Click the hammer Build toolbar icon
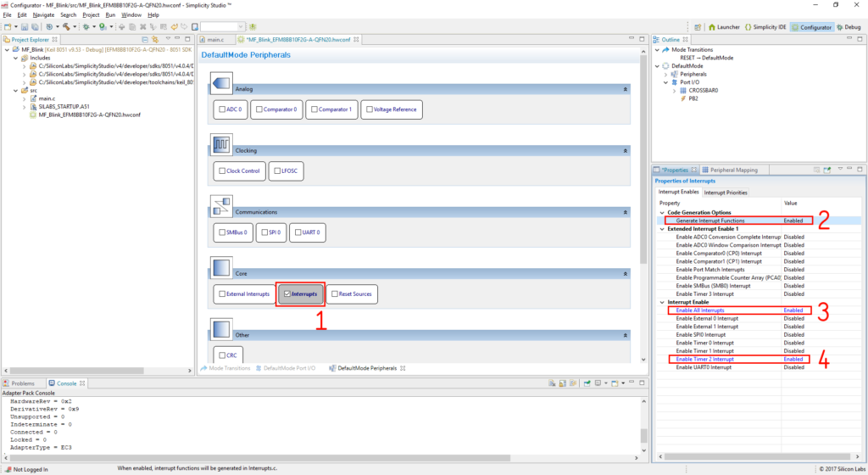 pyautogui.click(x=66, y=27)
